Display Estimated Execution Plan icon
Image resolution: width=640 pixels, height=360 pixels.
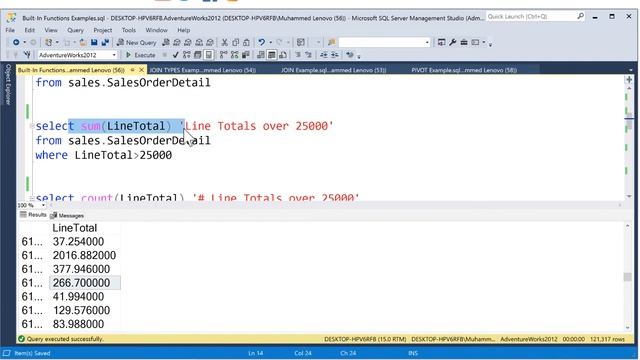click(x=187, y=55)
